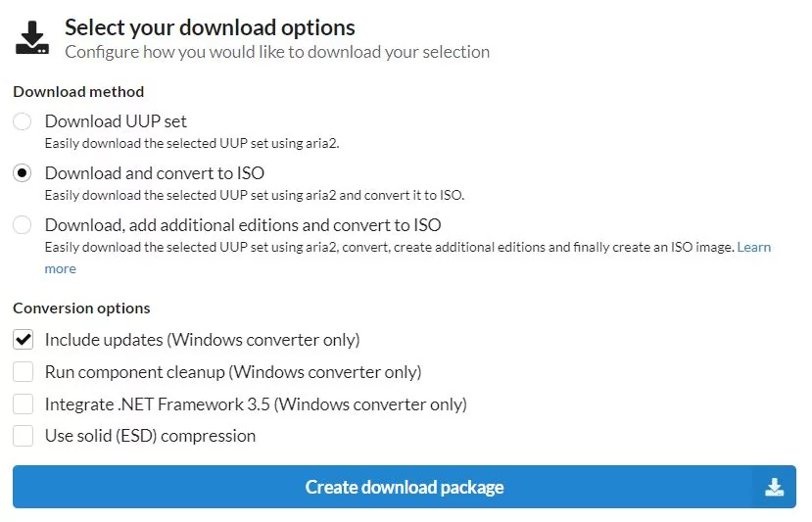Click the "Select your download options" heading
The image size is (812, 522).
tap(210, 28)
